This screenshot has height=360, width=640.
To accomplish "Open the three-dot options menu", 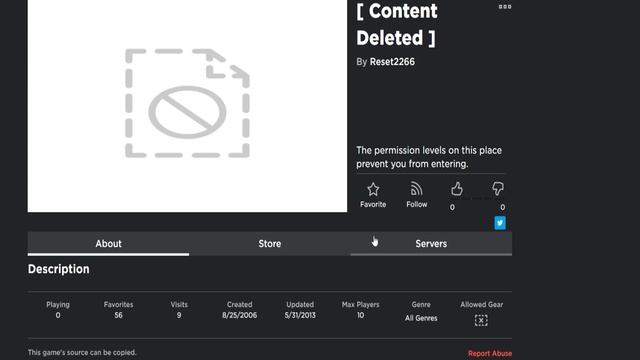I will [505, 7].
